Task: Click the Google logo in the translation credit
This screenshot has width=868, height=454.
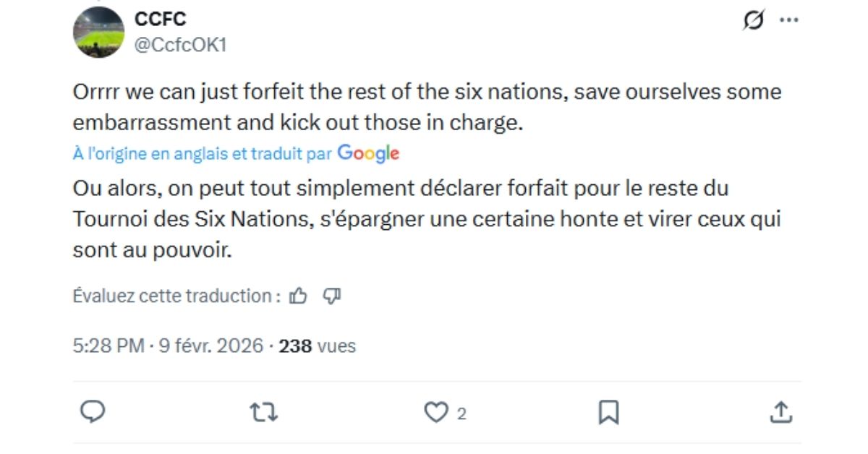Action: (x=368, y=153)
